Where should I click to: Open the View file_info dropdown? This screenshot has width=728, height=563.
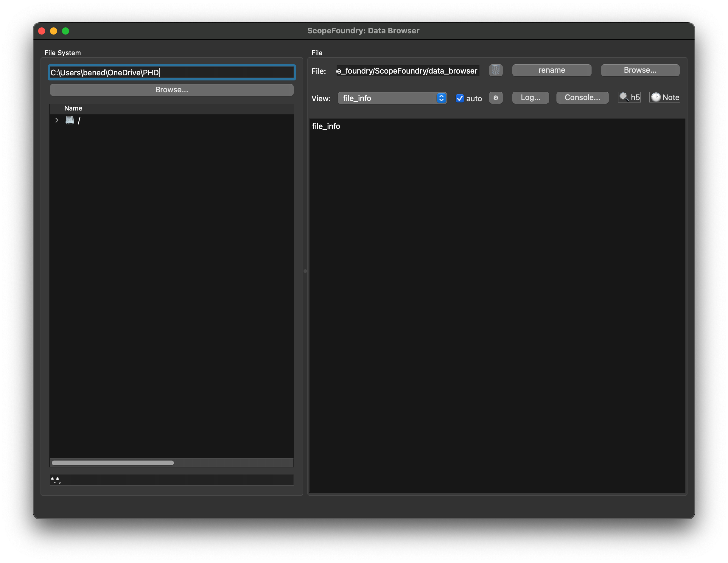pos(392,98)
